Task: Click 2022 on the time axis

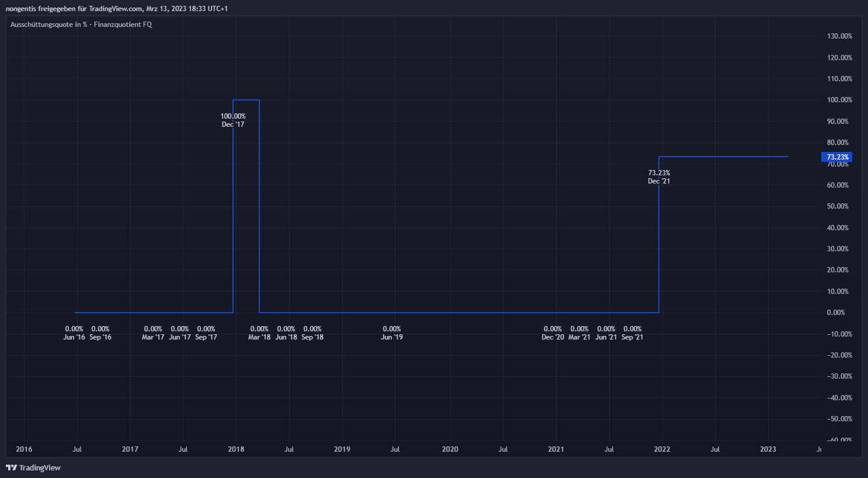Action: 662,449
